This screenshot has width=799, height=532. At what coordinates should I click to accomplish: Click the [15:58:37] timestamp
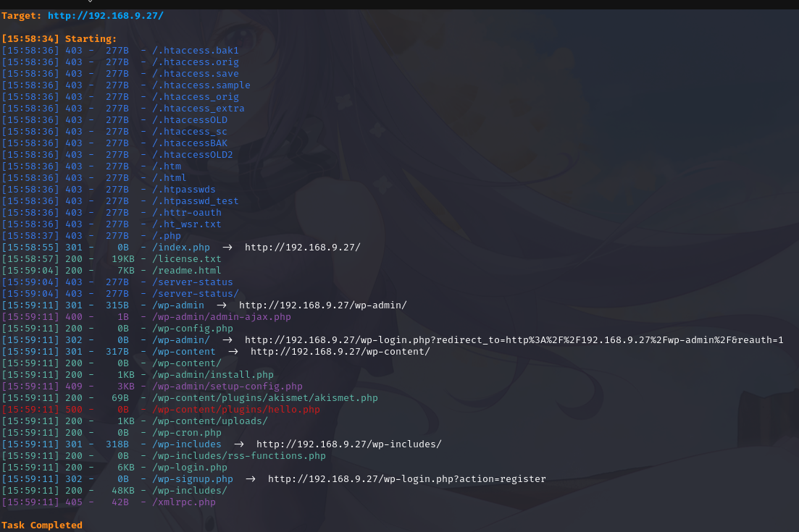click(30, 236)
